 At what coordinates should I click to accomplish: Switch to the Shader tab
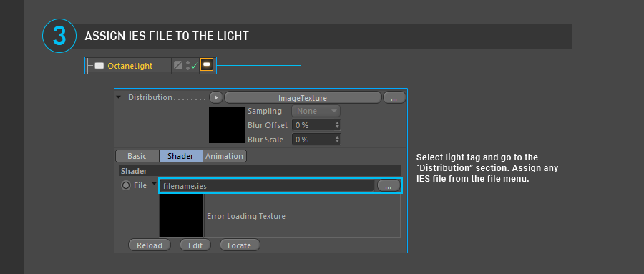click(181, 156)
